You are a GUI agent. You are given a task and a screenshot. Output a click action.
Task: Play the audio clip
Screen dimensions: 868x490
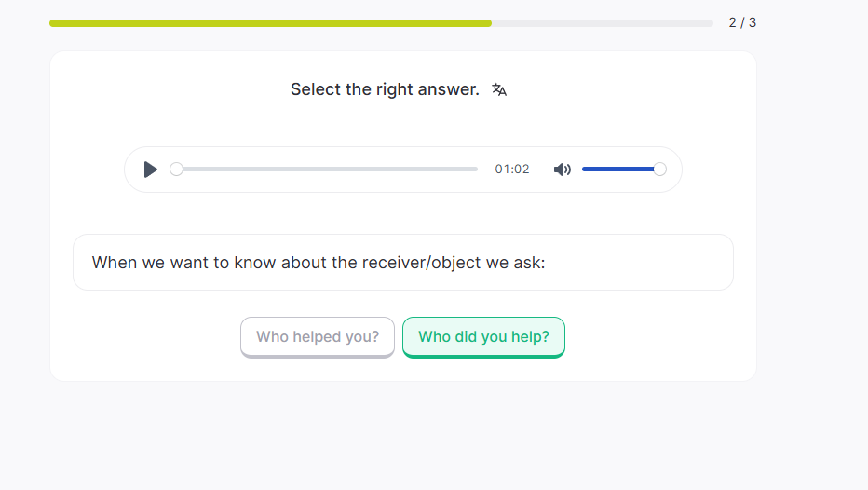(151, 170)
